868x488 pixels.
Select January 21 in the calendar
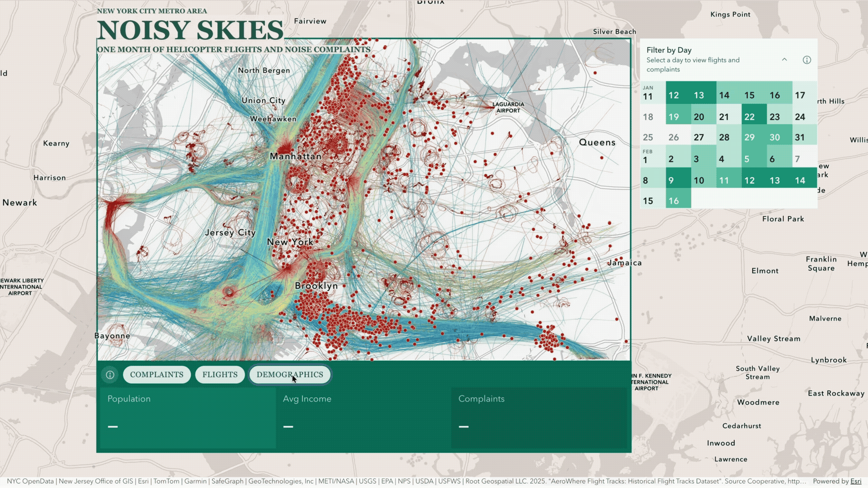click(729, 114)
